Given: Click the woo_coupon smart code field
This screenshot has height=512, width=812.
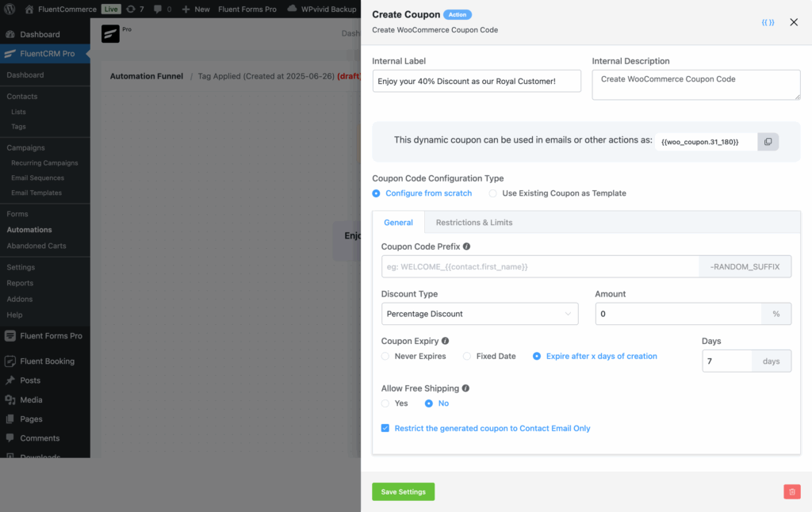Looking at the screenshot, I should pos(706,142).
